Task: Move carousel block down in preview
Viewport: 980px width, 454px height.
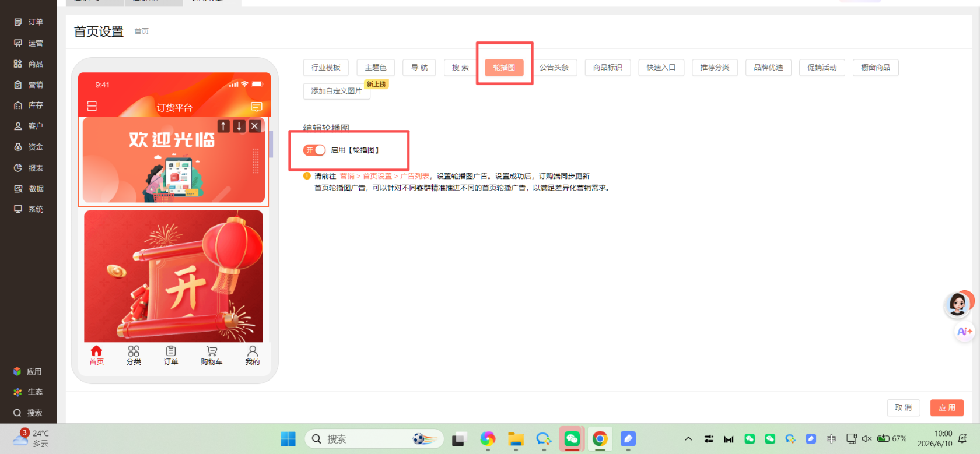Action: [239, 126]
